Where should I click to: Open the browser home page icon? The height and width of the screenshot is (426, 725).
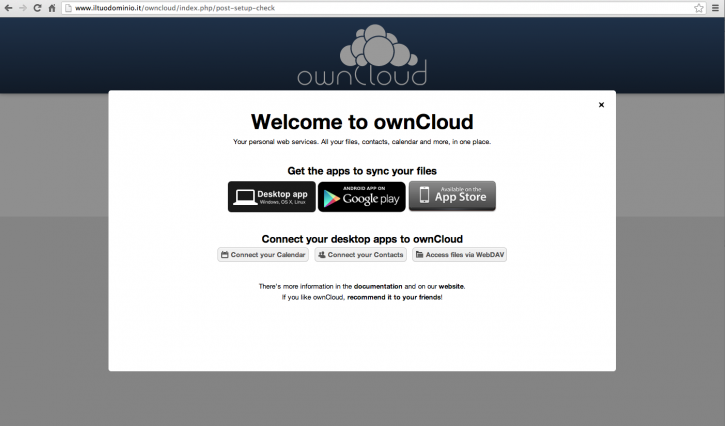point(52,8)
